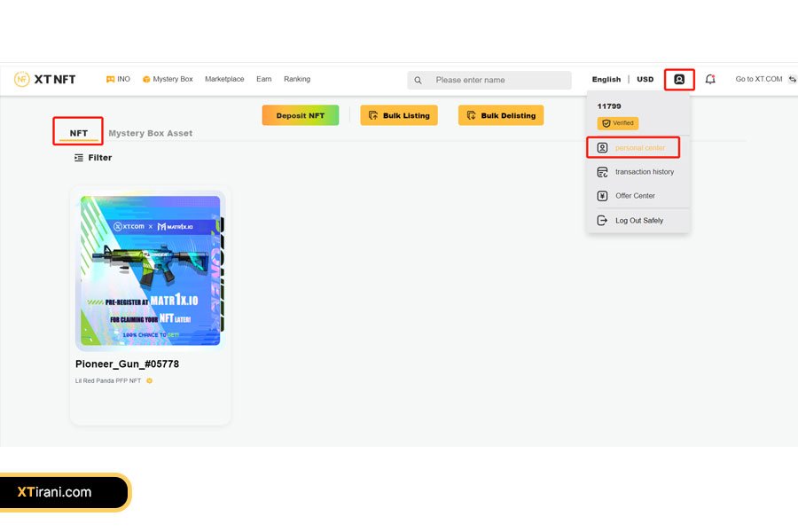Click the transaction history icon
This screenshot has width=798, height=532.
click(x=603, y=172)
